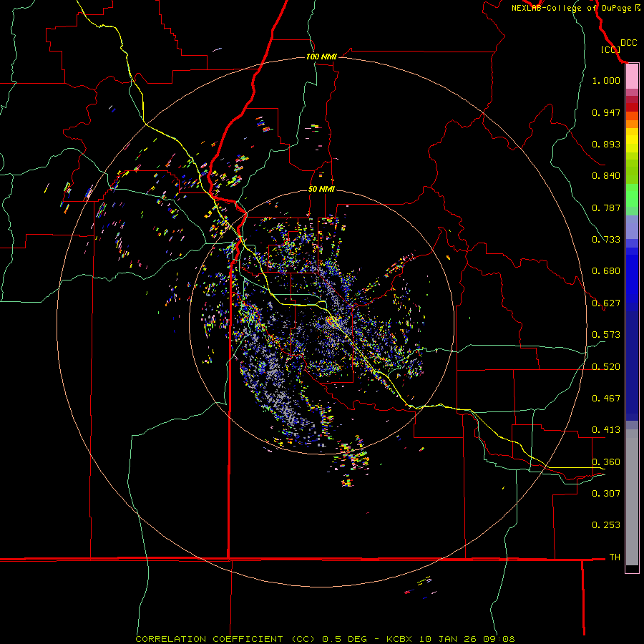This screenshot has height=644, width=644.
Task: Click the 100 NMI range ring label
Action: pos(321,57)
